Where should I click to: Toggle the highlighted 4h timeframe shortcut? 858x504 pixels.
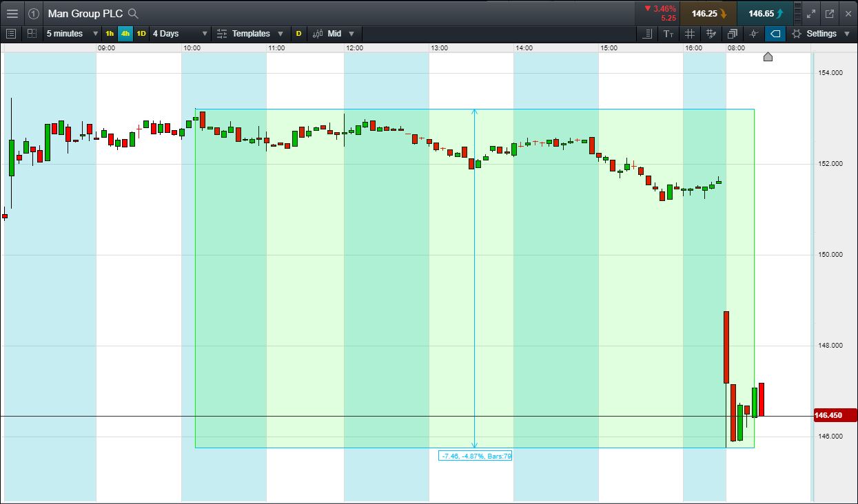click(125, 33)
